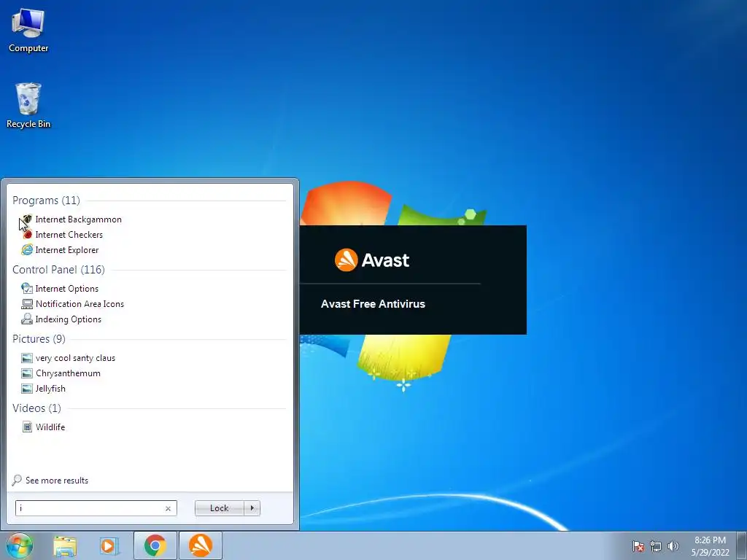Click the Jellyfish picture icon
This screenshot has width=747, height=560.
[27, 389]
